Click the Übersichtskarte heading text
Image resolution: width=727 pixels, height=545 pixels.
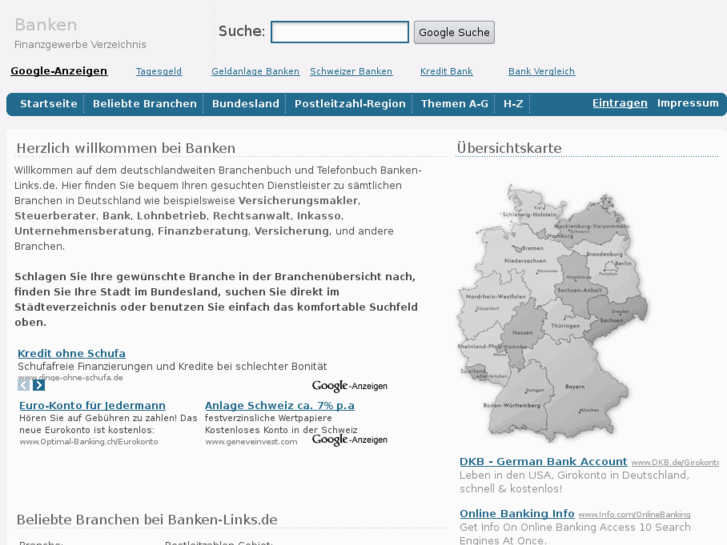coord(509,148)
